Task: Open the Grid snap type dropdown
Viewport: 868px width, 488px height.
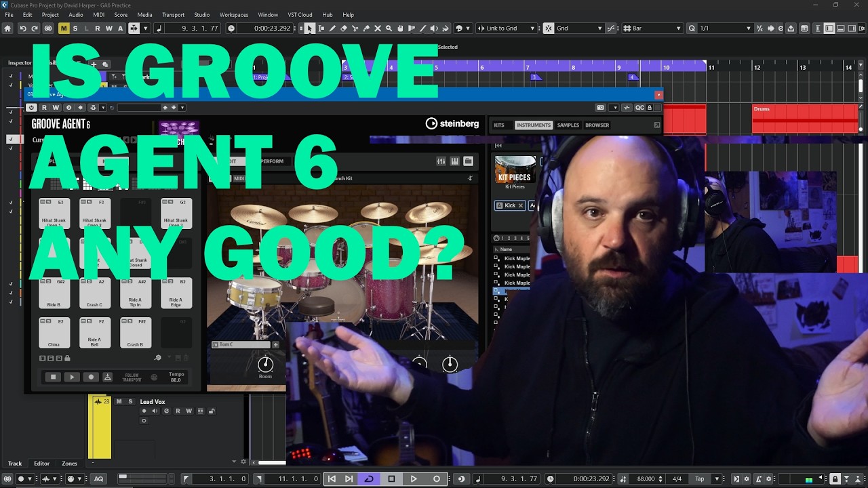Action: [599, 28]
